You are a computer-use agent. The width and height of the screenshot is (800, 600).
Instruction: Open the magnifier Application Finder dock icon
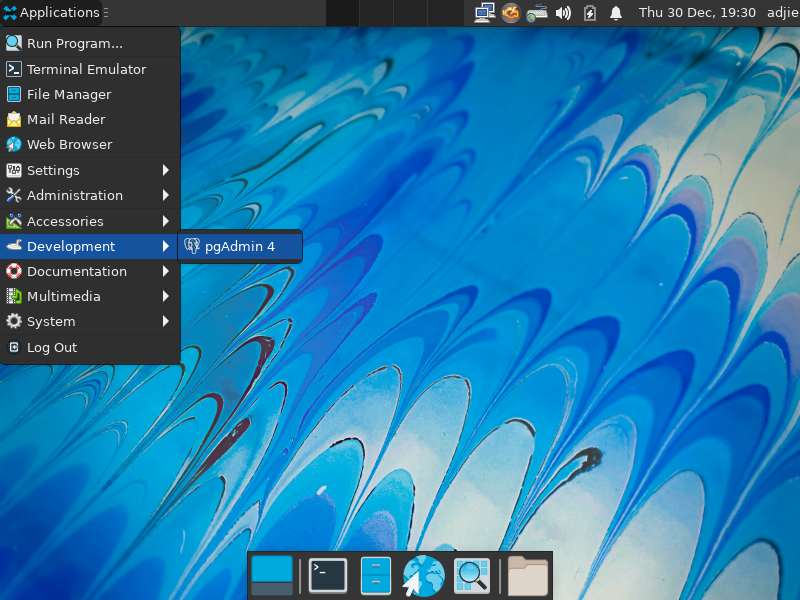click(x=472, y=576)
